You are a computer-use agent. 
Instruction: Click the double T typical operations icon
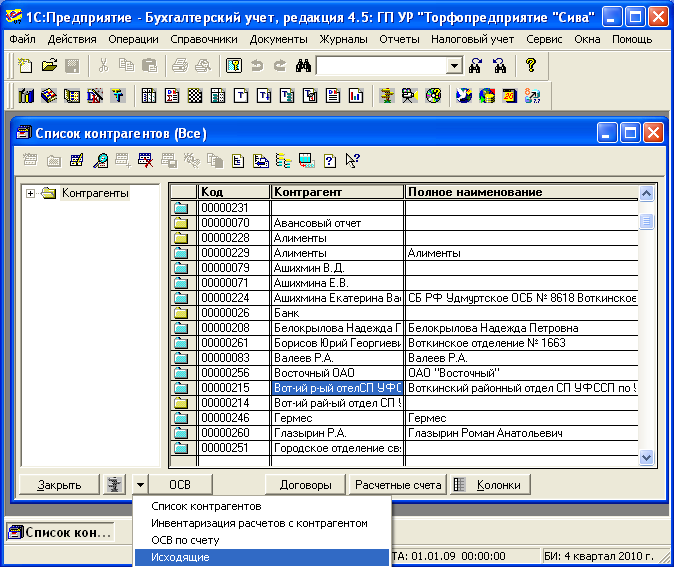[x=118, y=95]
